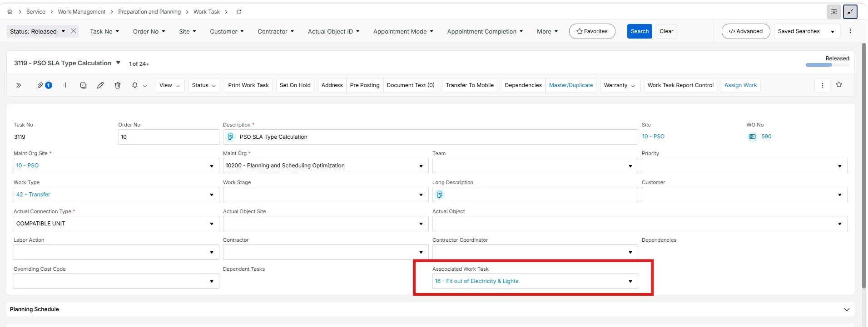
Task: Open the Status menu
Action: 204,85
